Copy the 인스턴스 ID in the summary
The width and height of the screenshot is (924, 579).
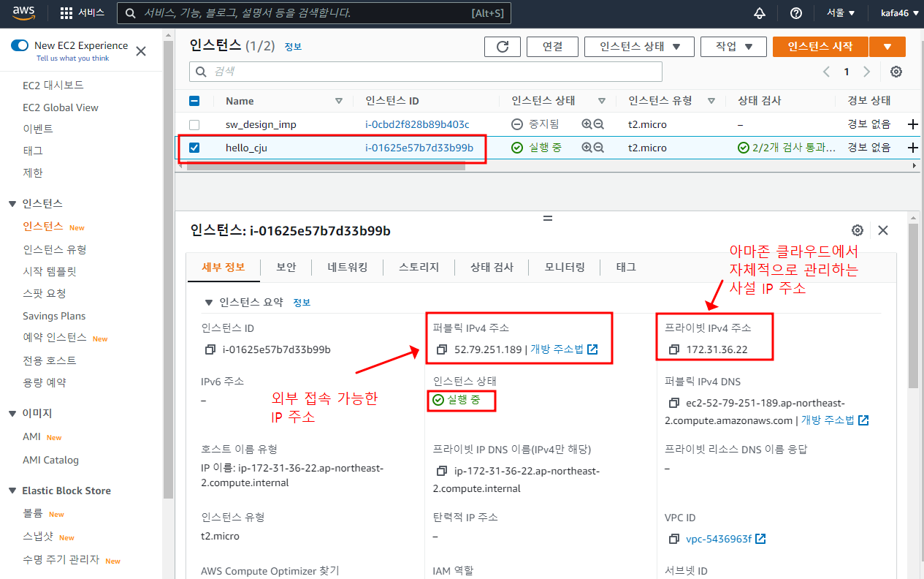210,349
